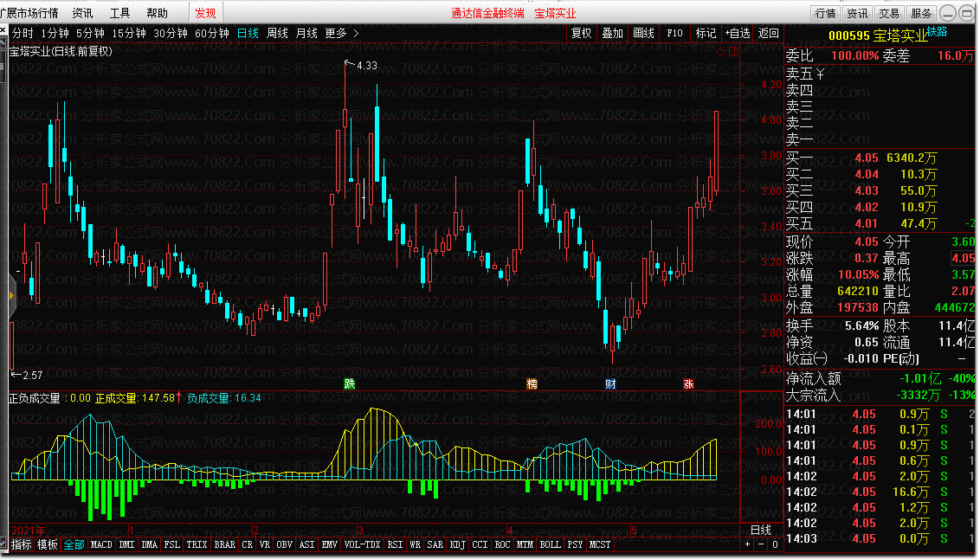
Task: Click the 买一 4.05 bid row
Action: pyautogui.click(x=880, y=158)
